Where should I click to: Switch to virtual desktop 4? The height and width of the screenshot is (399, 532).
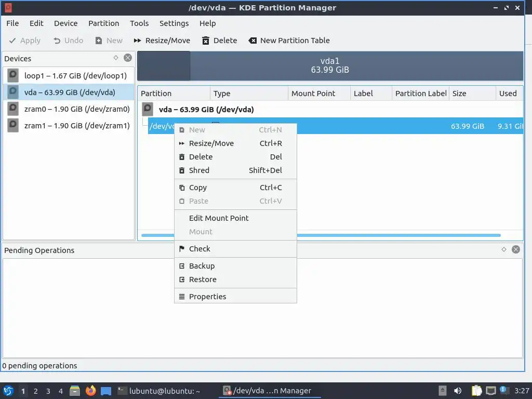click(x=61, y=391)
